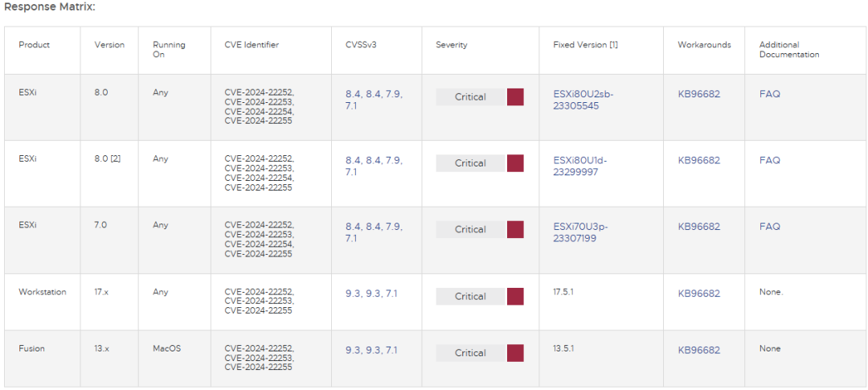The height and width of the screenshot is (390, 868).
Task: Open KB96682 in the ESXi80U1d row
Action: (699, 161)
